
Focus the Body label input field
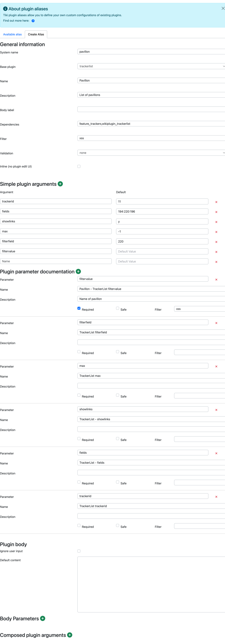tap(151, 109)
